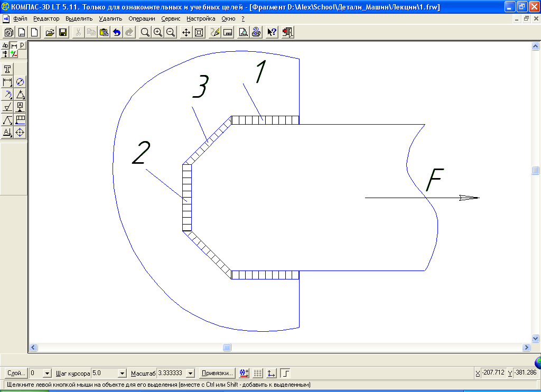Toggle the grid display button
Screen dimensions: 541x392
coord(258,373)
